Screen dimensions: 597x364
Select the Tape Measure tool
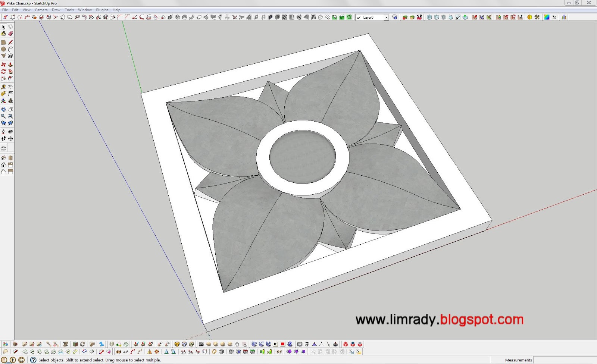pos(3,86)
